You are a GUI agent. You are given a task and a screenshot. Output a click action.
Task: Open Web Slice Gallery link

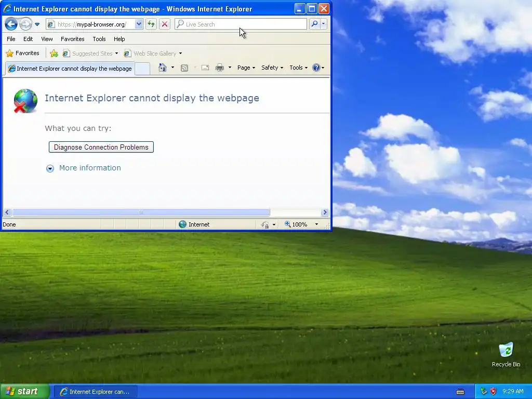coord(150,54)
